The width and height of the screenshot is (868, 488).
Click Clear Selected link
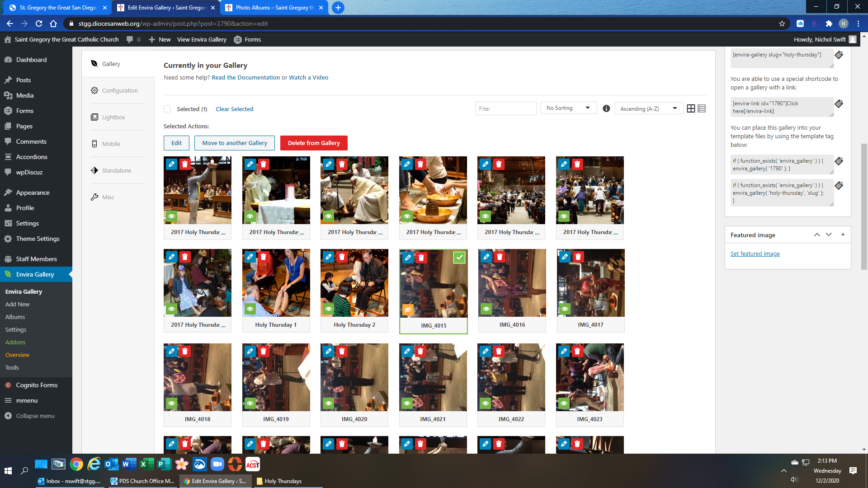(x=234, y=109)
